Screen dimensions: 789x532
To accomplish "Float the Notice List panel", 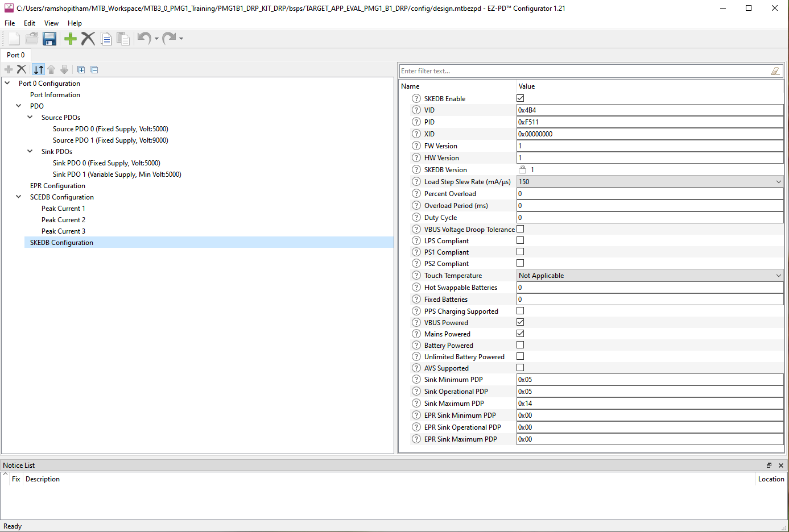I will click(x=769, y=465).
